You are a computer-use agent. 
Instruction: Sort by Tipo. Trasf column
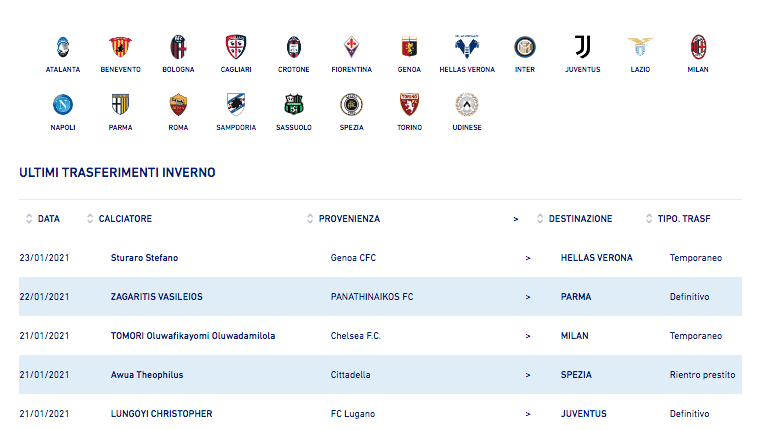pyautogui.click(x=683, y=218)
